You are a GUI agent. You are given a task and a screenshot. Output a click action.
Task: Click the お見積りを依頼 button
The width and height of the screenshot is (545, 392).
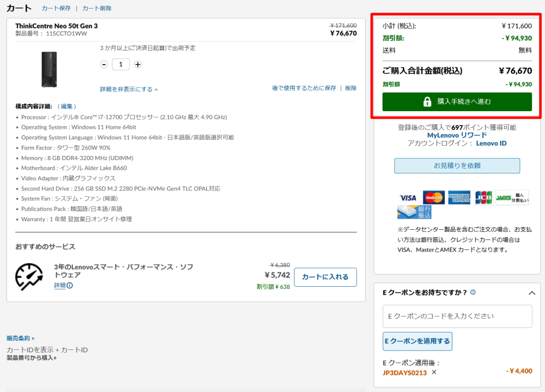[x=457, y=165]
